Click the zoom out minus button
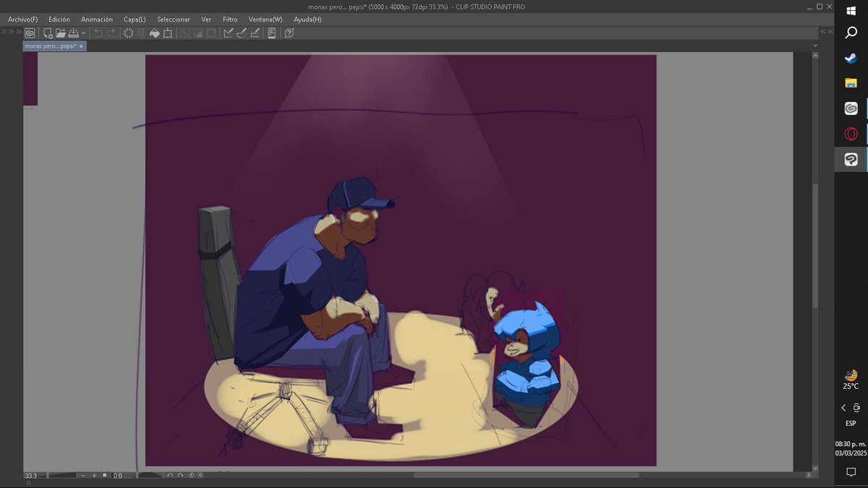 (83, 476)
